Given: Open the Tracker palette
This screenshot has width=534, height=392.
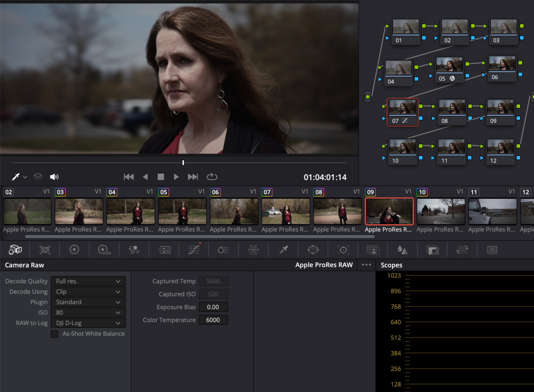Looking at the screenshot, I should coord(343,249).
